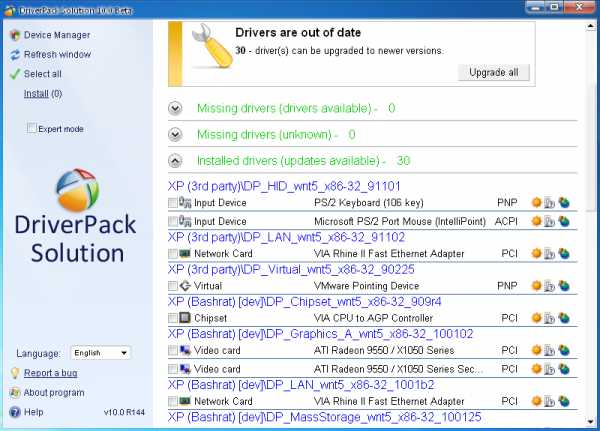
Task: Check the VIA Rhine II checkbox under DP_LAN 1001b2
Action: point(173,402)
